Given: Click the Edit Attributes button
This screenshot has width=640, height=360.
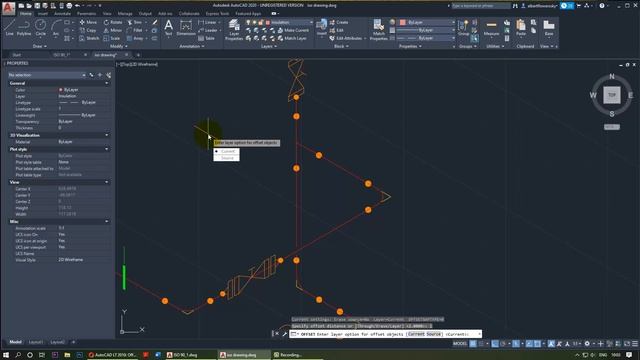Looking at the screenshot, I should [x=347, y=38].
